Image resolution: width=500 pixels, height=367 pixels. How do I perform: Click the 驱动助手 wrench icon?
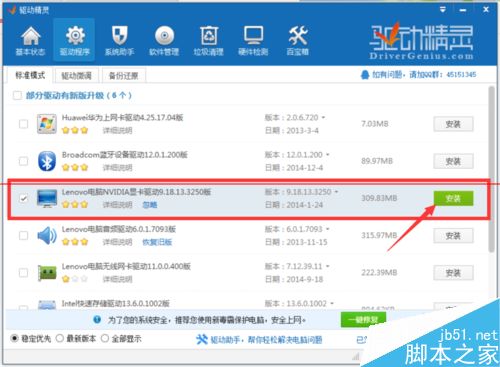(202, 340)
